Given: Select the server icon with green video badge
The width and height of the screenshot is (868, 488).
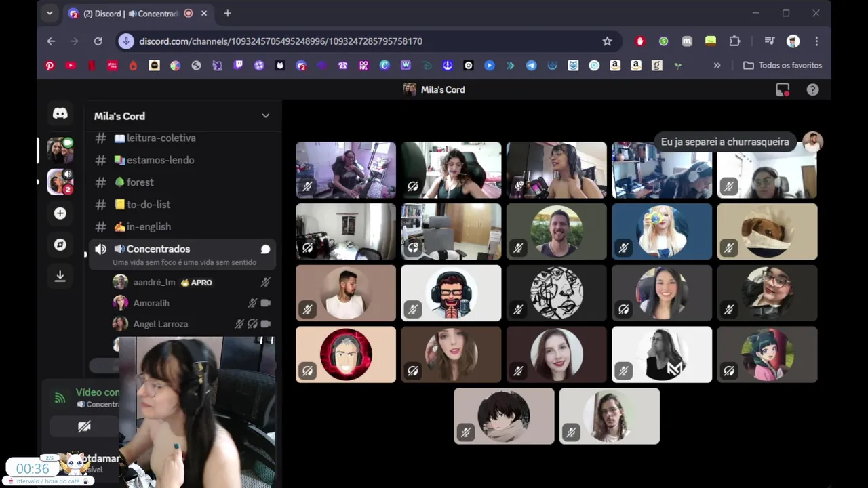Looking at the screenshot, I should 60,150.
